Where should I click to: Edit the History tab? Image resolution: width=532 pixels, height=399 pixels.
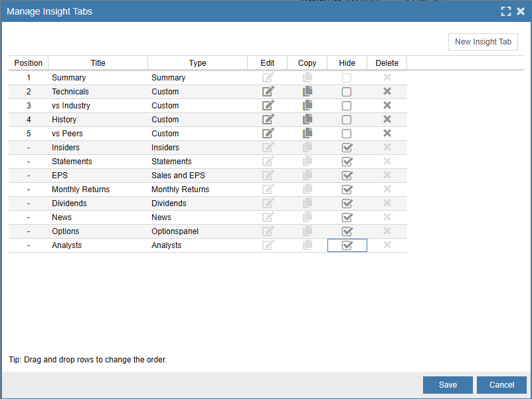point(268,120)
